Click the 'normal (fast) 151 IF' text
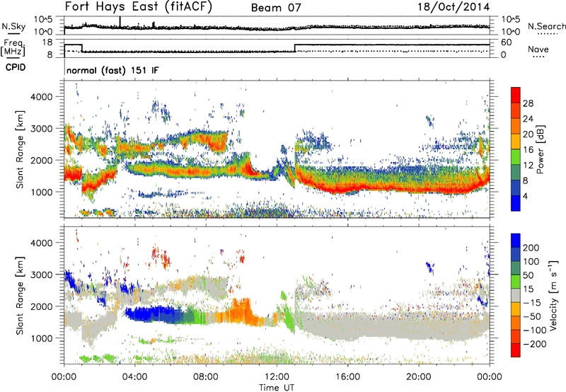The width and height of the screenshot is (566, 392). (x=112, y=70)
